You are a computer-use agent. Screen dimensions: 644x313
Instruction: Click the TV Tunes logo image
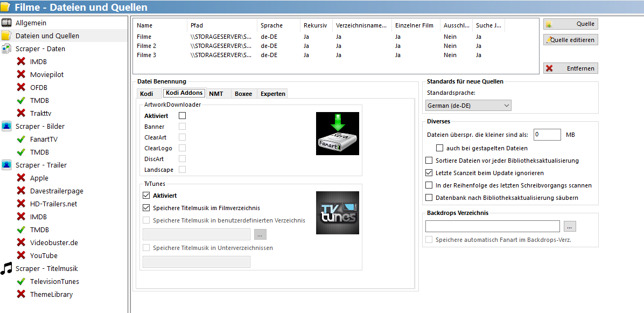coord(337,213)
